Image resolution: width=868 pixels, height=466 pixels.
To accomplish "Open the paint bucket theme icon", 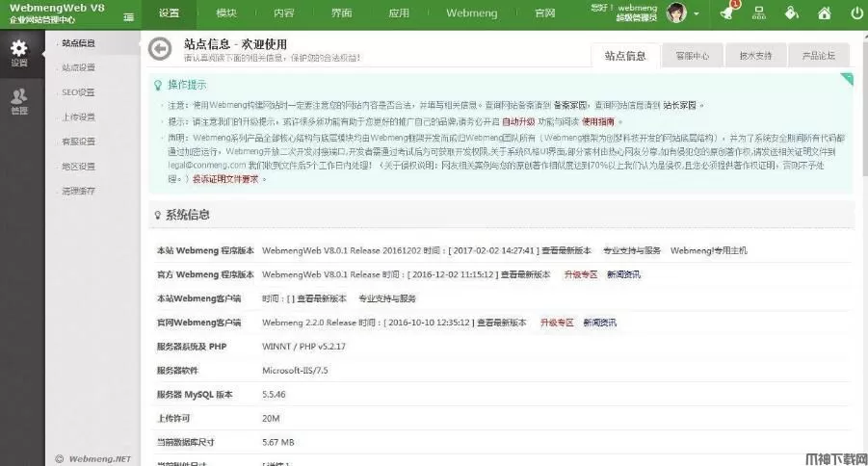I will pos(792,13).
